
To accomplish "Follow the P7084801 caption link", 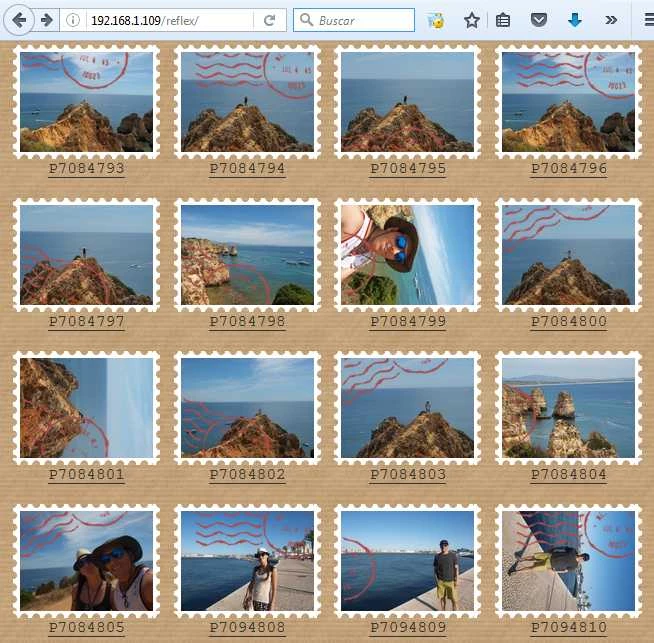I will 86,475.
